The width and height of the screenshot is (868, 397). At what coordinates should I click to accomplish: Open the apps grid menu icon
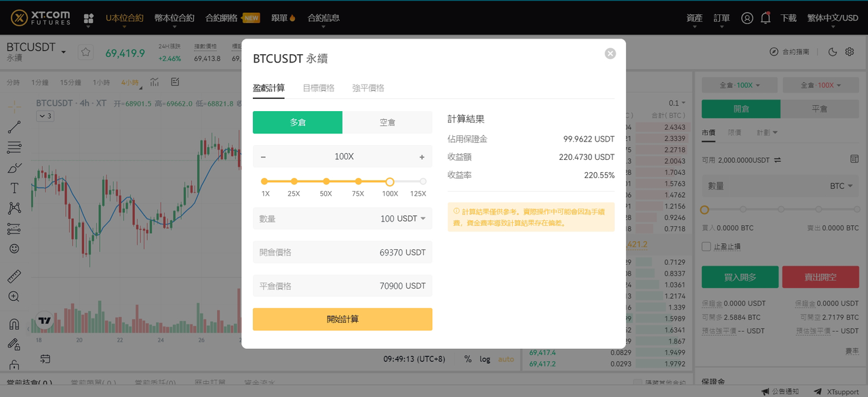[x=89, y=18]
